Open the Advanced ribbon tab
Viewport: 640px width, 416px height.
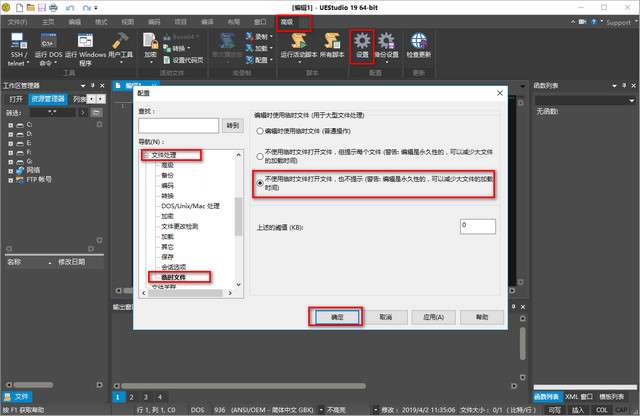click(287, 22)
